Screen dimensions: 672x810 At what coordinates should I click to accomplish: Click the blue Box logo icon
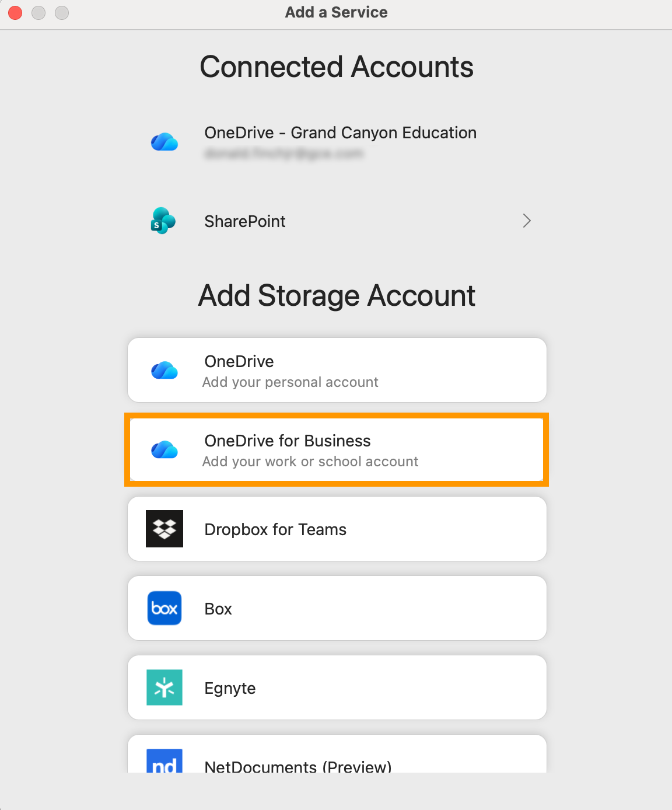pos(164,608)
